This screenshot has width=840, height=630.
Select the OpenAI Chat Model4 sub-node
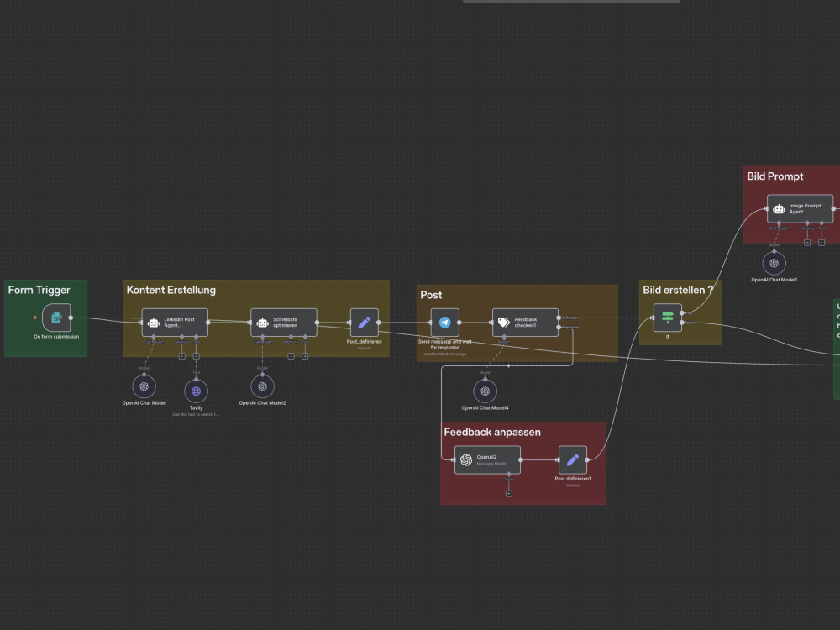coord(486,391)
